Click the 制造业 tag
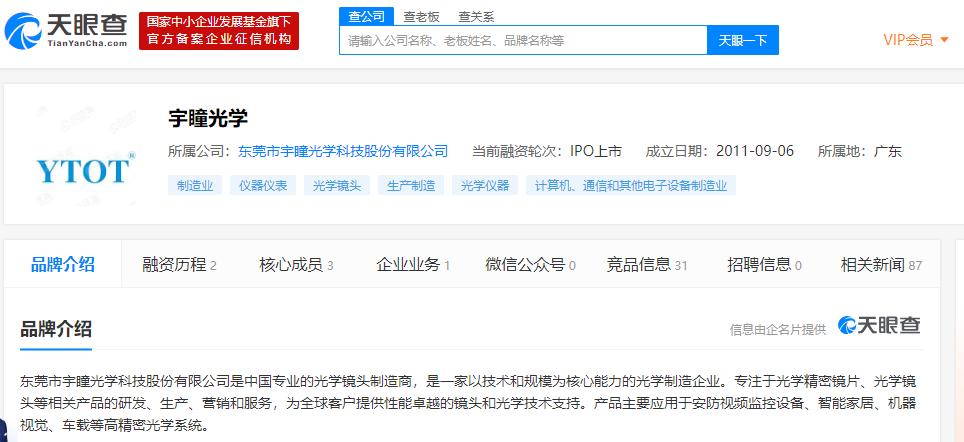 point(196,185)
